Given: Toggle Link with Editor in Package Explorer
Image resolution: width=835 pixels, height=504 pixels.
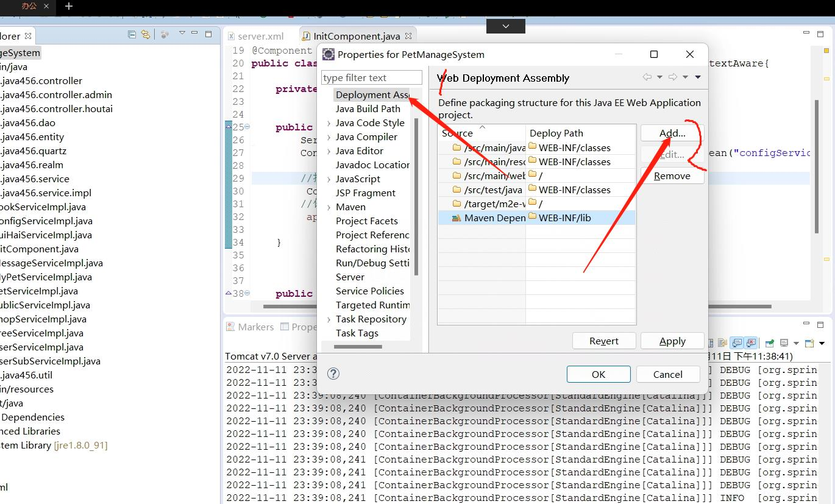Looking at the screenshot, I should pyautogui.click(x=145, y=35).
